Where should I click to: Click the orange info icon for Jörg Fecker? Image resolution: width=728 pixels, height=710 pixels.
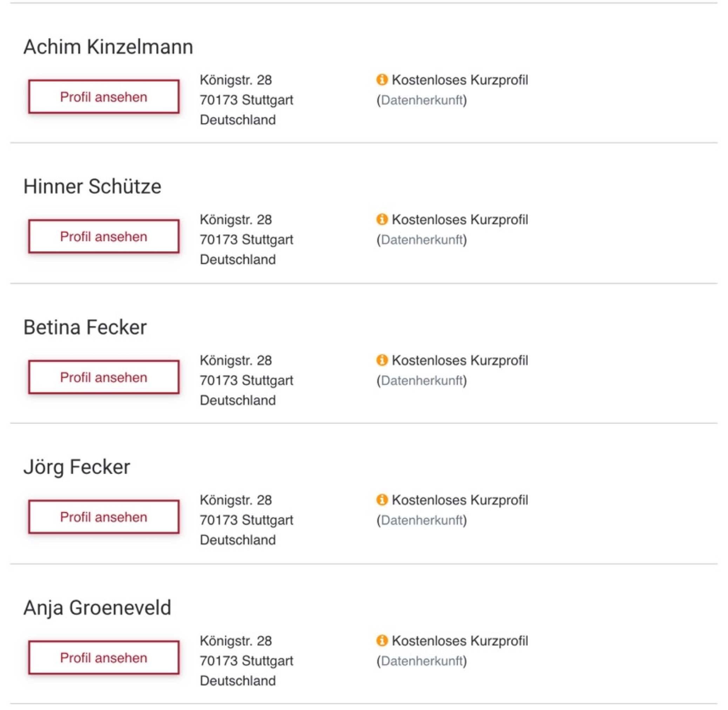pyautogui.click(x=382, y=500)
